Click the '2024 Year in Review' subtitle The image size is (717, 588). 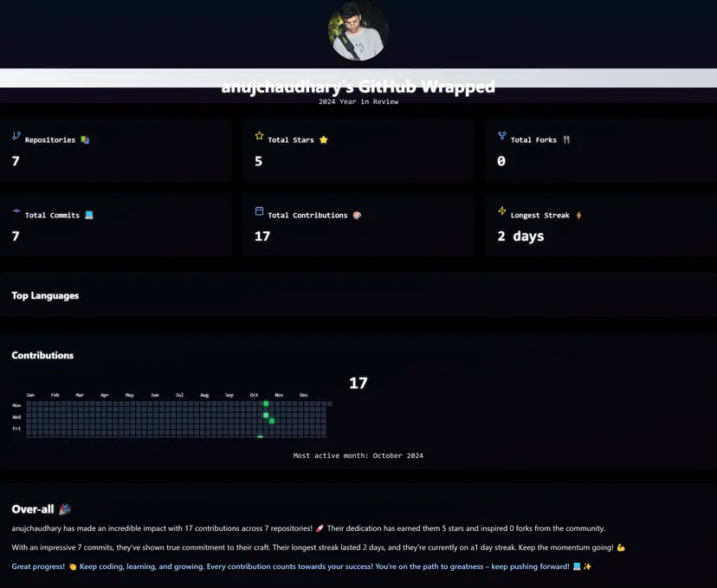(358, 101)
